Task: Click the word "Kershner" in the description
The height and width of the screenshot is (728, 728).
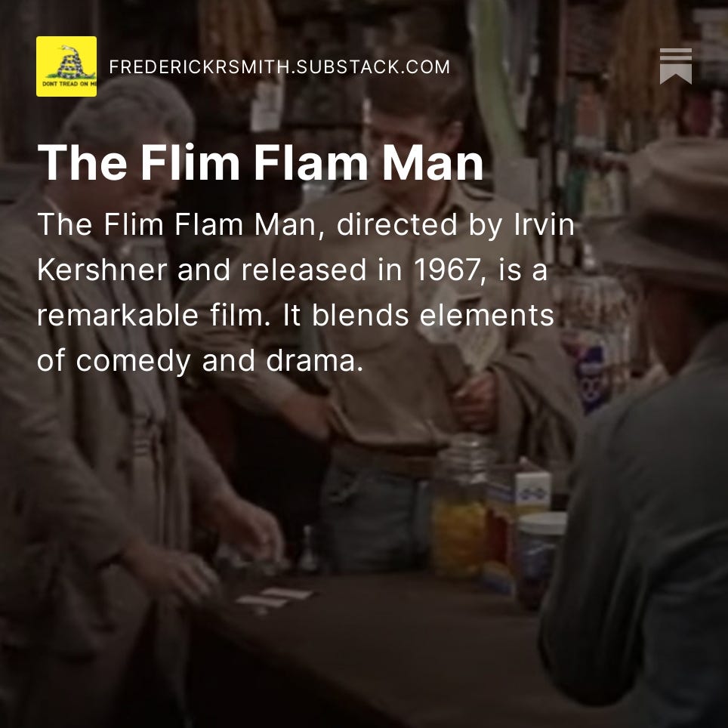Action: click(x=102, y=270)
